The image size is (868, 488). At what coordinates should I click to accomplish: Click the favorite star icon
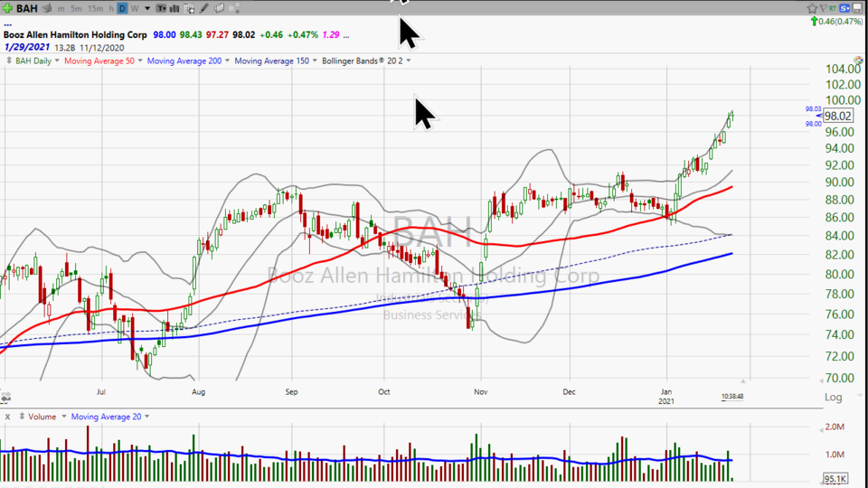[812, 8]
